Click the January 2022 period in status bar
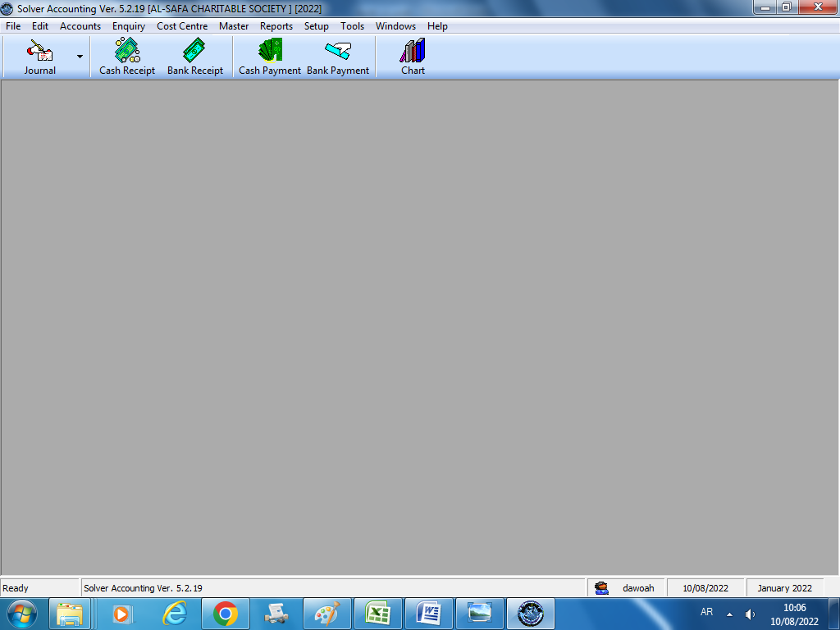This screenshot has width=840, height=630. tap(784, 588)
